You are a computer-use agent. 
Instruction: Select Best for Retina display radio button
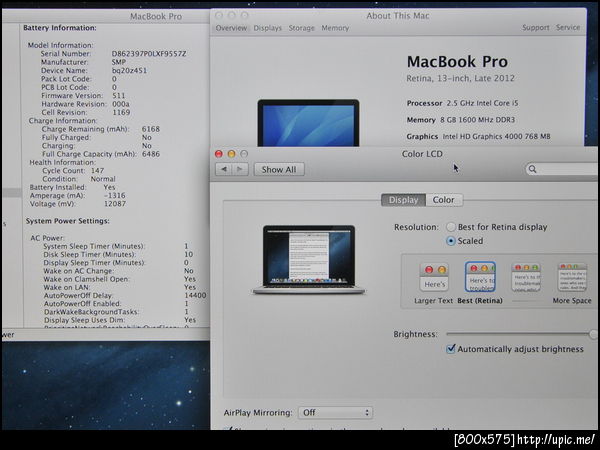tap(451, 227)
